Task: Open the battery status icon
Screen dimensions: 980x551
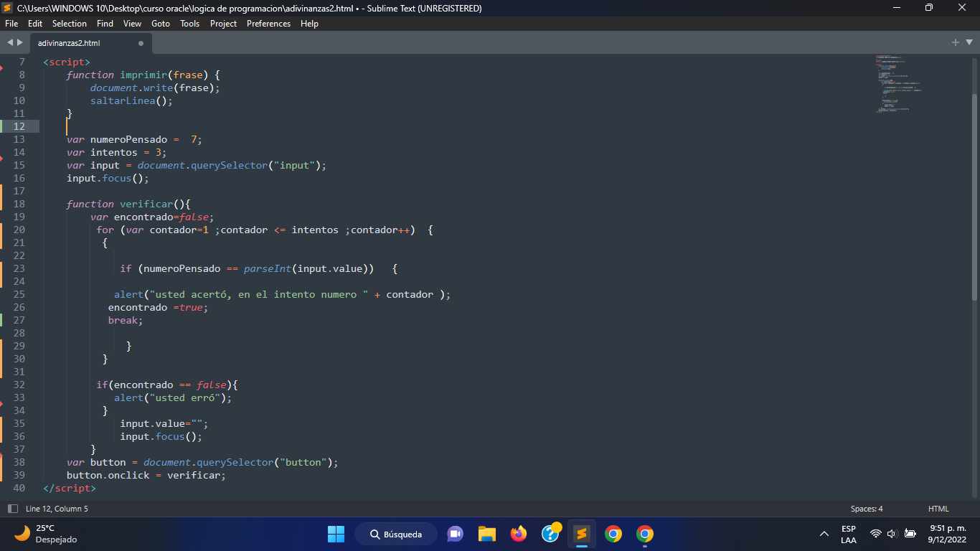Action: pos(910,534)
